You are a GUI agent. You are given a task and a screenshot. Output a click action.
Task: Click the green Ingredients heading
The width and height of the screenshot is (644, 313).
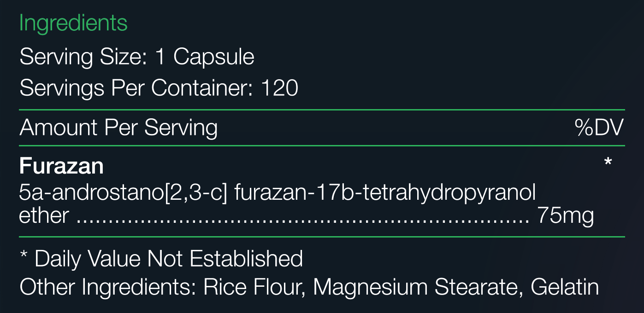click(73, 23)
